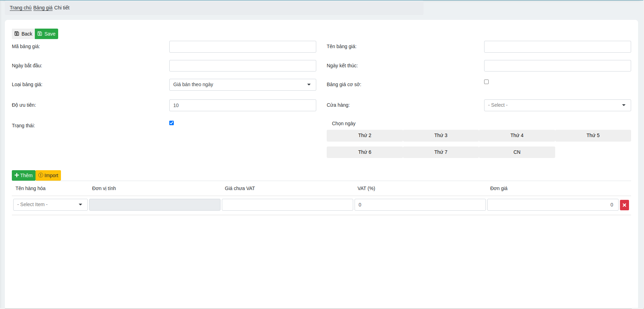Image resolution: width=644 pixels, height=309 pixels.
Task: Click the Tên bảng giá input
Action: 557,47
